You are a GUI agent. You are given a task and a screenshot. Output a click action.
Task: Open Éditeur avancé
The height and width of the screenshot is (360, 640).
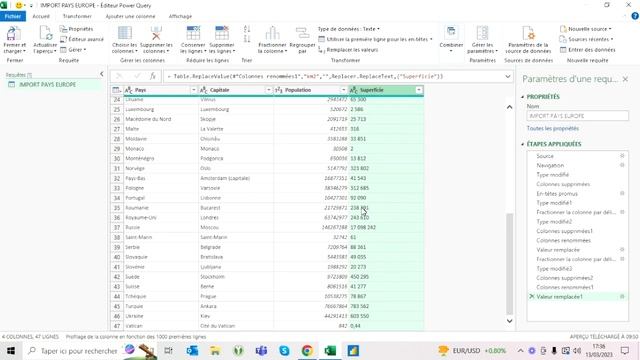coord(82,39)
